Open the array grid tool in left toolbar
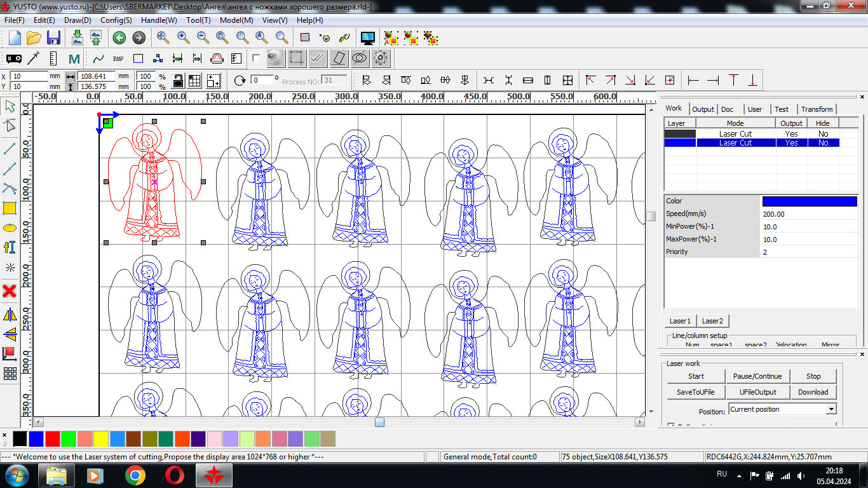Viewport: 868px width, 488px height. pos(10,374)
